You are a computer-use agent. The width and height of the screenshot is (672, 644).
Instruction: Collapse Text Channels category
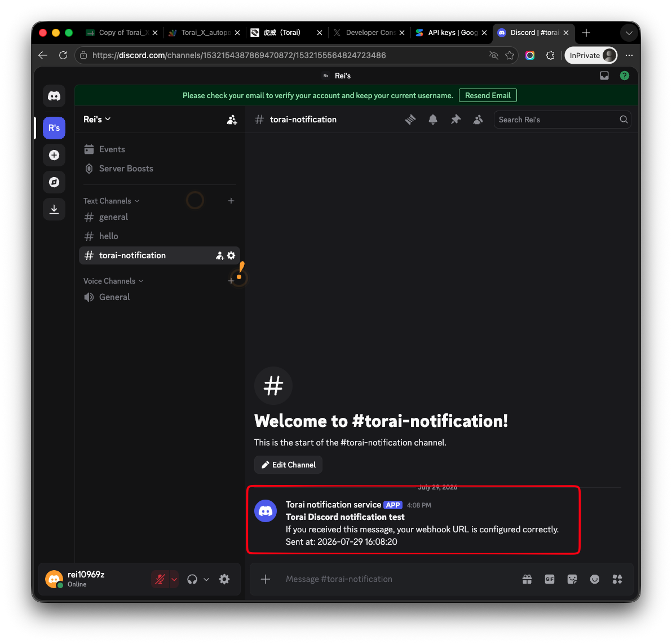click(x=111, y=201)
